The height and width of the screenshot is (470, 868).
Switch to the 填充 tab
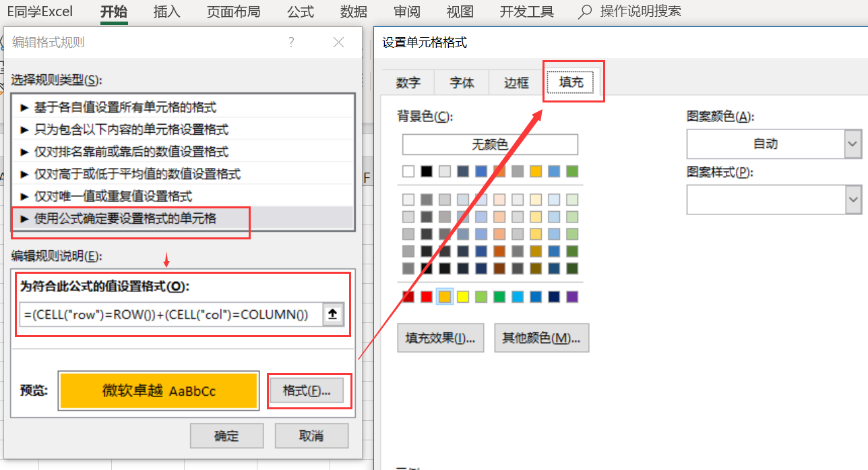coord(572,82)
